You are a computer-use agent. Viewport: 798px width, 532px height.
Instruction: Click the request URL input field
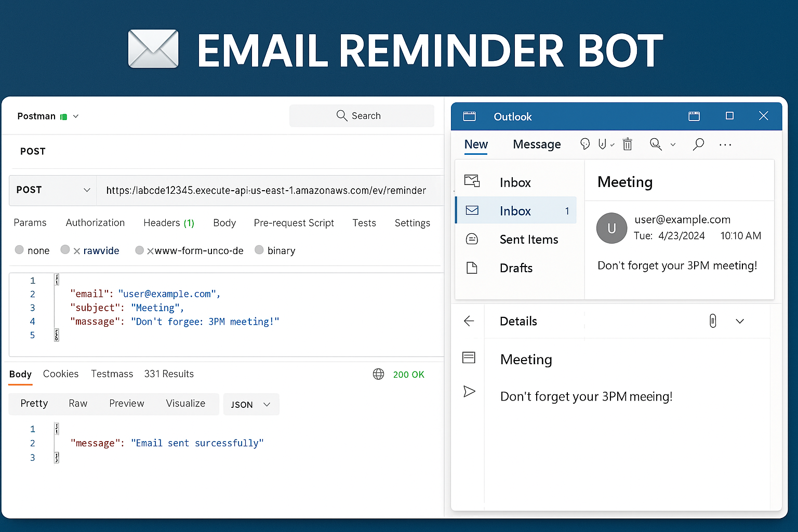[x=270, y=190]
